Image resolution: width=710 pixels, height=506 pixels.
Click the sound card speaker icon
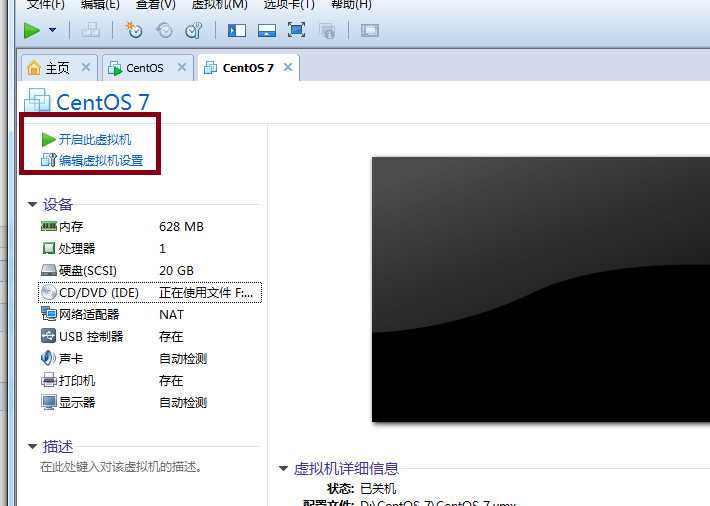[x=48, y=358]
